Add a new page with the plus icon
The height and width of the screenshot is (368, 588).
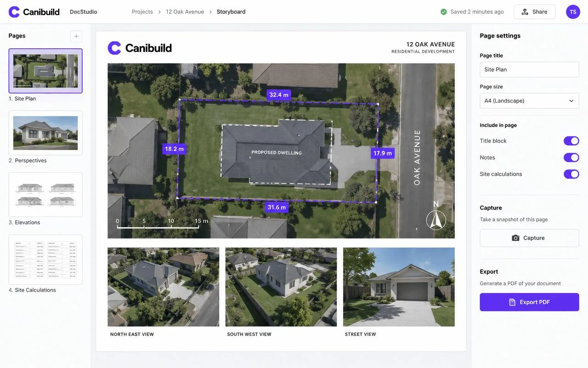tap(76, 36)
